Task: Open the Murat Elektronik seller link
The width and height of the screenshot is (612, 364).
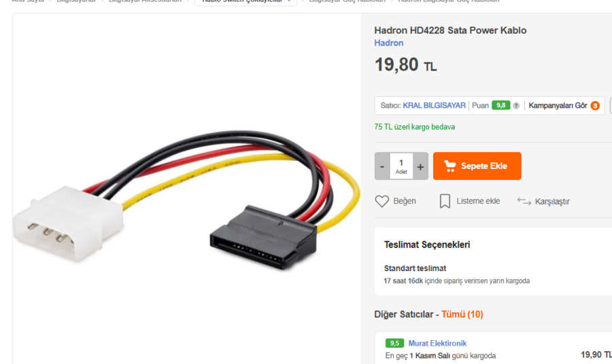Action: click(x=437, y=344)
